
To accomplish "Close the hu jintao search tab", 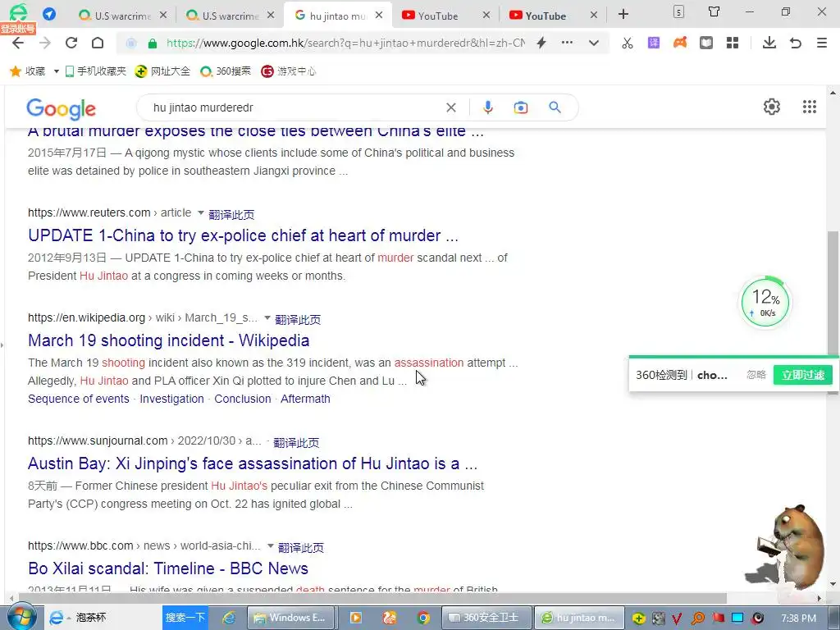I will click(x=379, y=16).
